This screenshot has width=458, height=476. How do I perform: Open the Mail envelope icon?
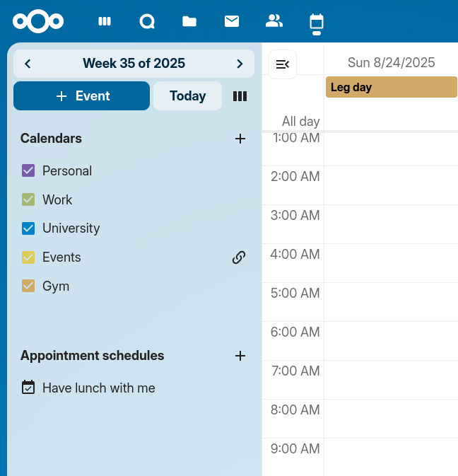point(232,21)
